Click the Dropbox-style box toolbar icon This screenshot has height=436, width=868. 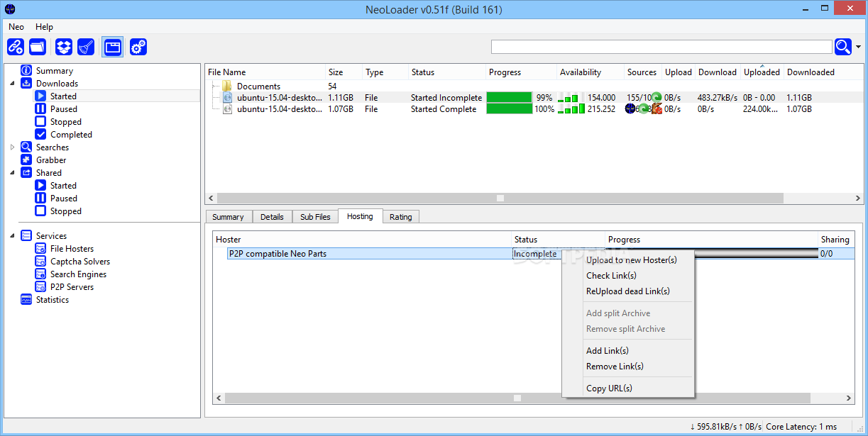64,47
